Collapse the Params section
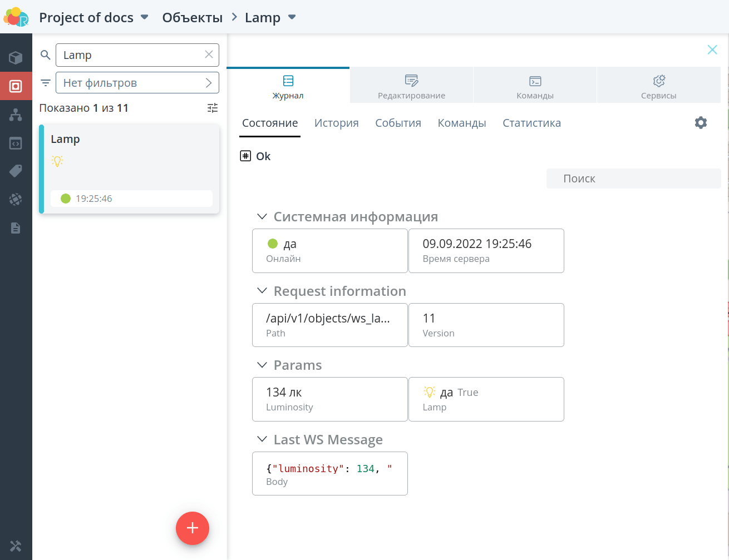Image resolution: width=729 pixels, height=560 pixels. click(262, 365)
